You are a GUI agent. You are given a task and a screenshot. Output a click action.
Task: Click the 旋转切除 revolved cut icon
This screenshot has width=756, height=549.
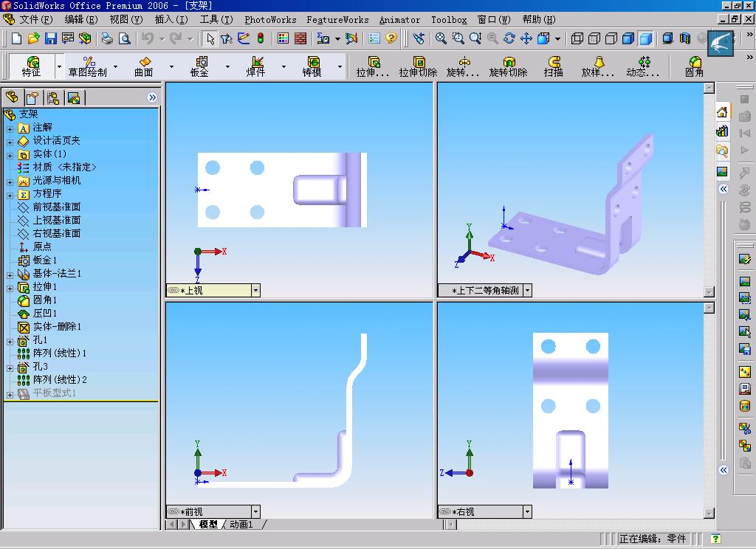(508, 66)
